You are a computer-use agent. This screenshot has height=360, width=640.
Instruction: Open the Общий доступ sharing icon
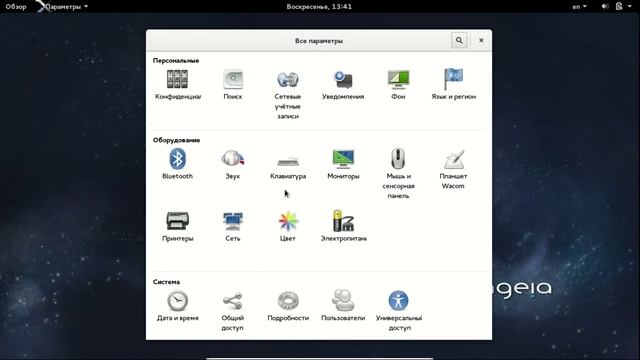point(233,301)
